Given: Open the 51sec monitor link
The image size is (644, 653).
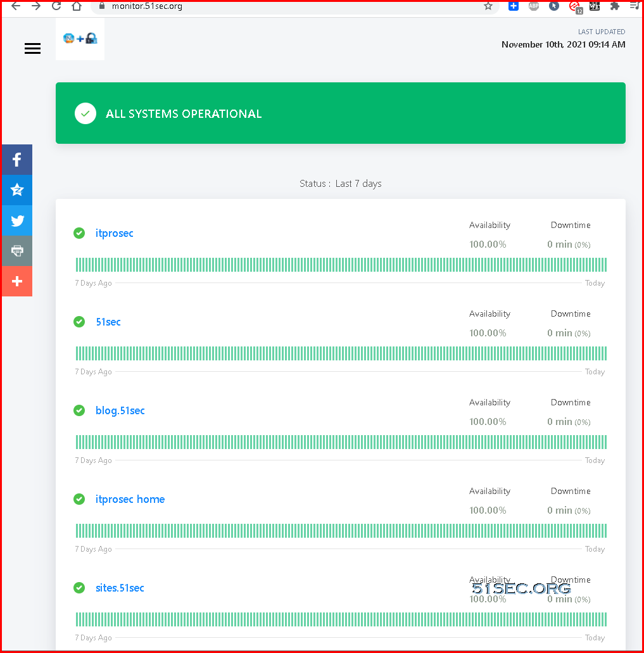Looking at the screenshot, I should [x=108, y=322].
